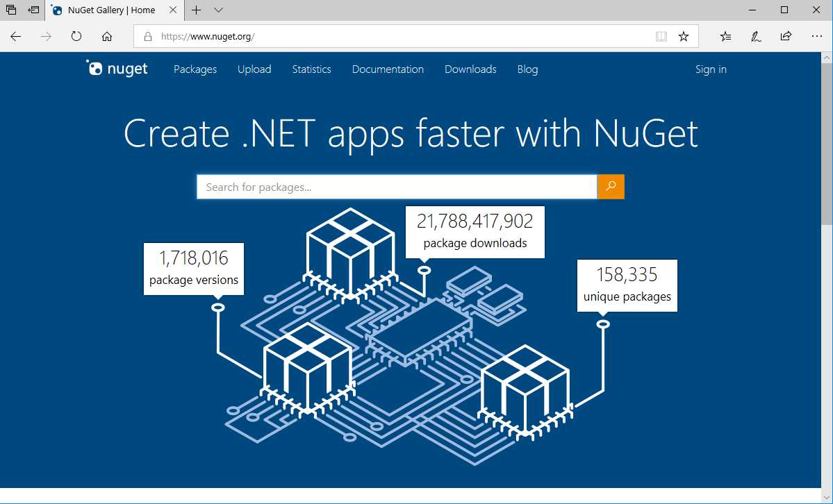This screenshot has width=833, height=504.
Task: Add this page to favorites
Action: tap(684, 36)
